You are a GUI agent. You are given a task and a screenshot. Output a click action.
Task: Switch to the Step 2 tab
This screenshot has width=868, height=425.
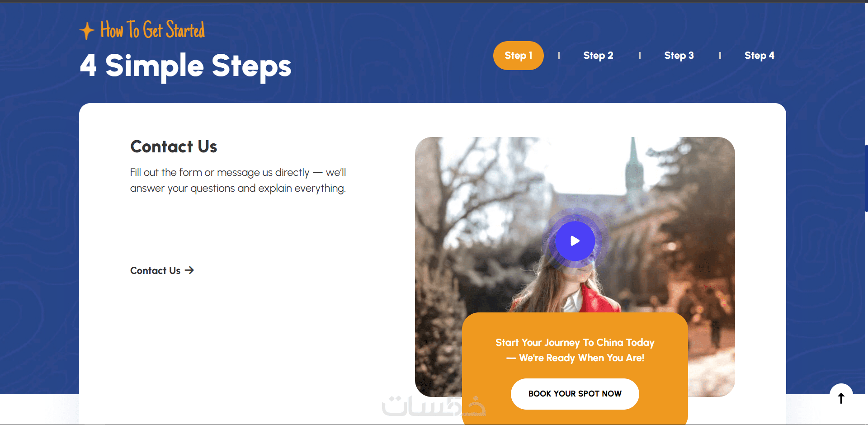click(x=598, y=56)
